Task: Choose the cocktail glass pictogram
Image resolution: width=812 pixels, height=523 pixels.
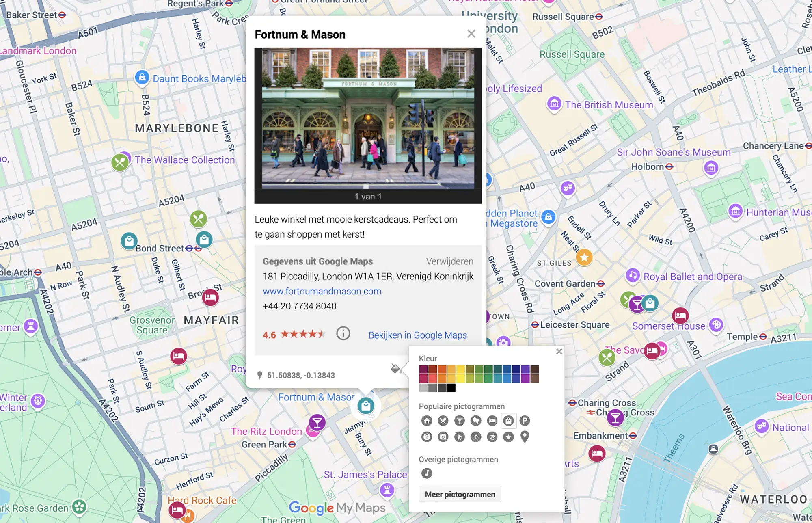Action: (x=459, y=421)
